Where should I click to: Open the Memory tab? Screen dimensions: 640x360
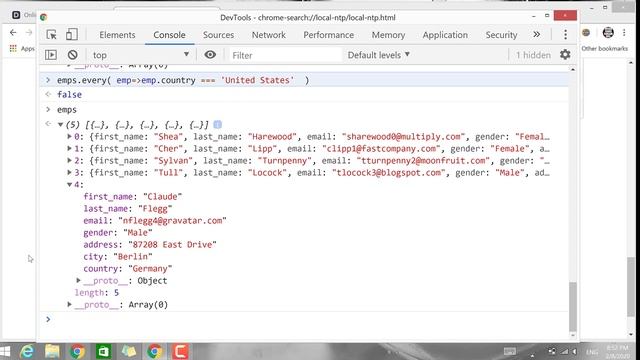pyautogui.click(x=388, y=35)
